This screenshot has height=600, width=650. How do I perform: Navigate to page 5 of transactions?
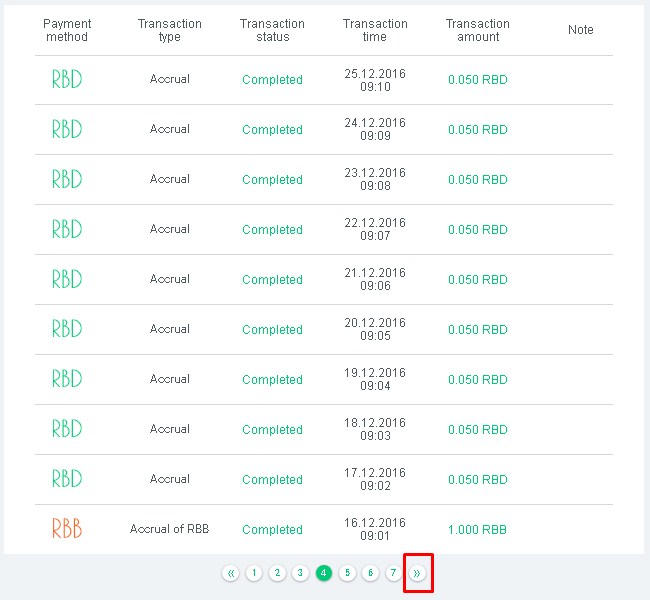click(x=347, y=573)
